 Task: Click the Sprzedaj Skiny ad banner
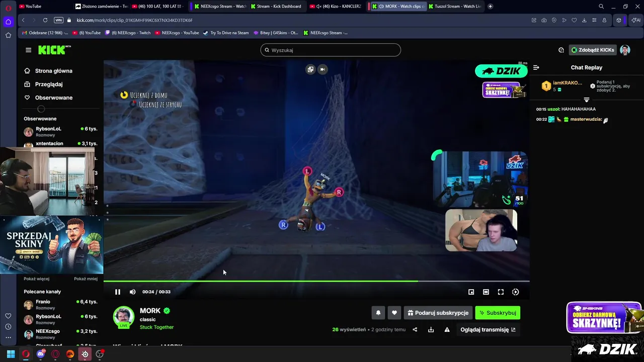pyautogui.click(x=52, y=245)
